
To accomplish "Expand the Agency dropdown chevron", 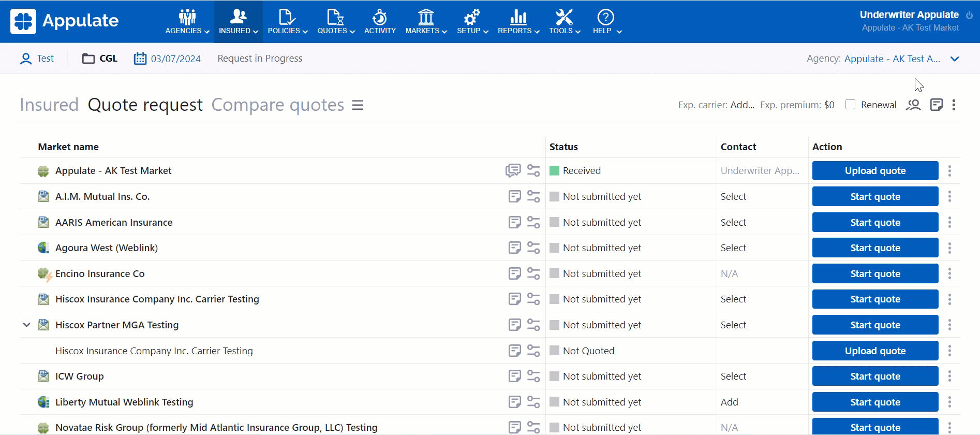I will tap(955, 59).
